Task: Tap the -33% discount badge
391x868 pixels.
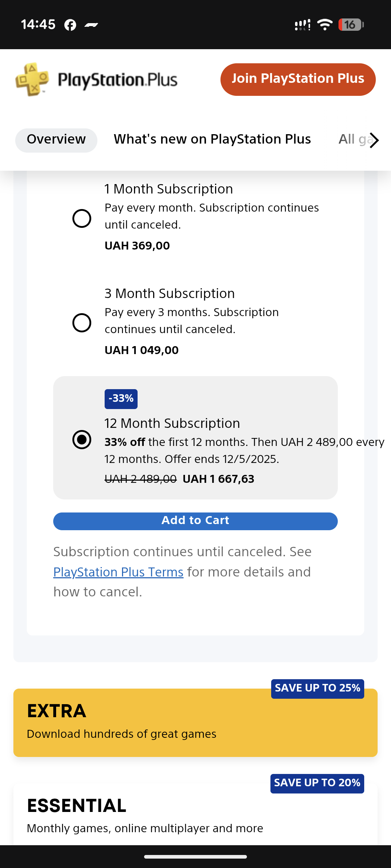Action: 121,399
